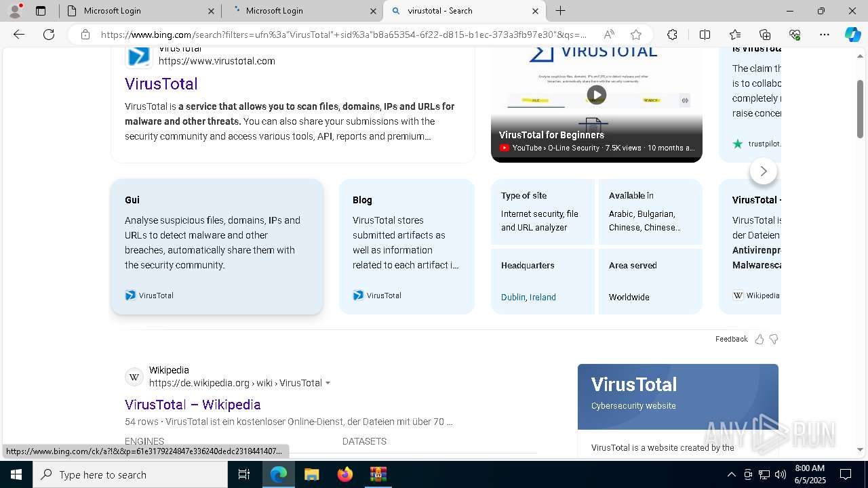This screenshot has height=488, width=868.
Task: Switch to first Microsoft Login tab
Action: coord(139,11)
